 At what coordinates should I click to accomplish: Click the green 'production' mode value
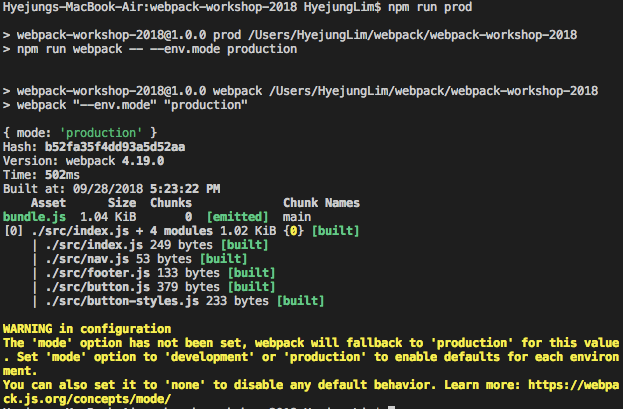(101, 133)
